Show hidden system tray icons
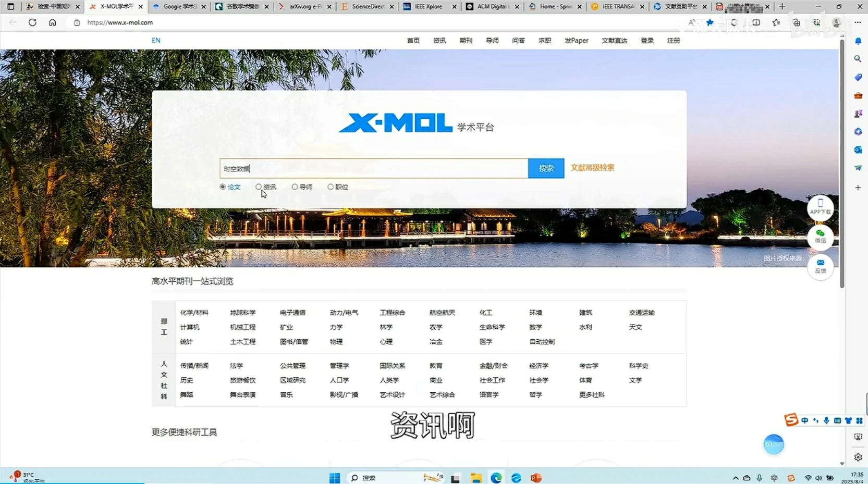Viewport: 868px width, 484px height. pyautogui.click(x=735, y=478)
